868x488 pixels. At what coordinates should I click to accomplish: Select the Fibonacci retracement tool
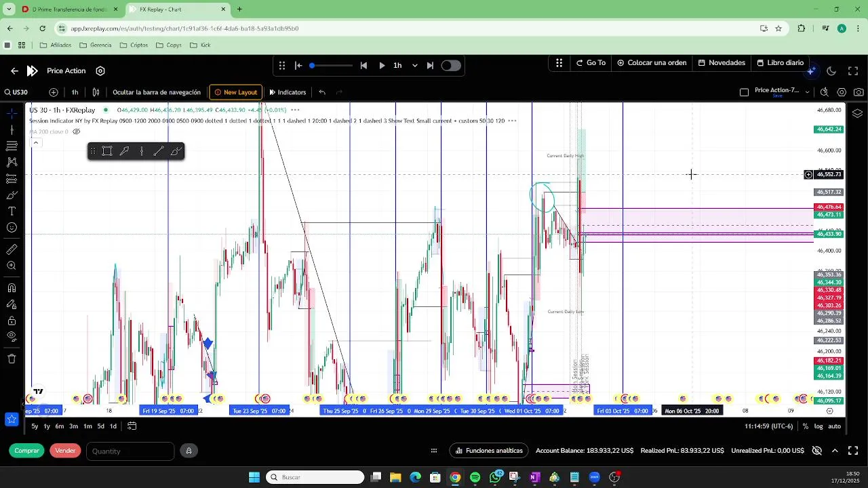click(12, 146)
